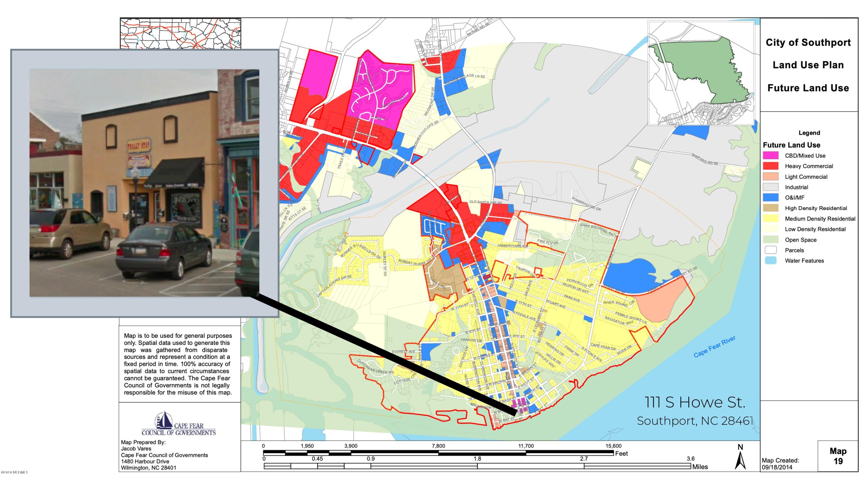
Task: Click the green city locator inset map
Action: [x=701, y=73]
